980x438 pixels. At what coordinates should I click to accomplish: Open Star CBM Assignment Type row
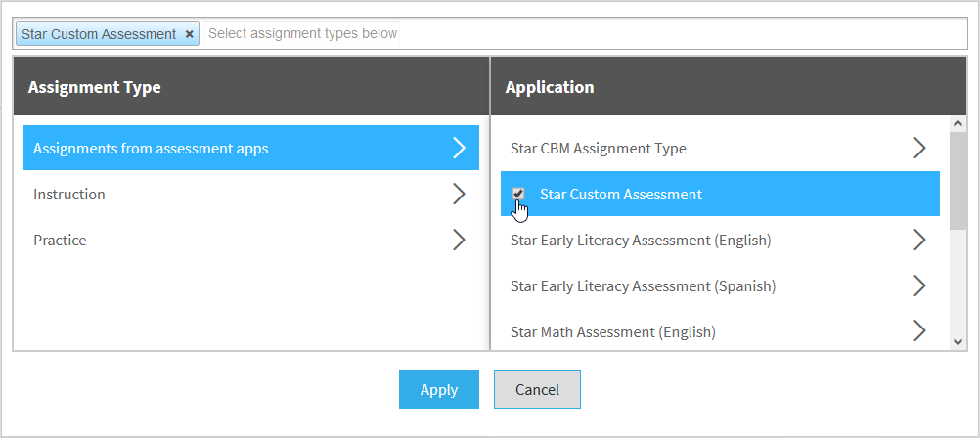click(720, 148)
